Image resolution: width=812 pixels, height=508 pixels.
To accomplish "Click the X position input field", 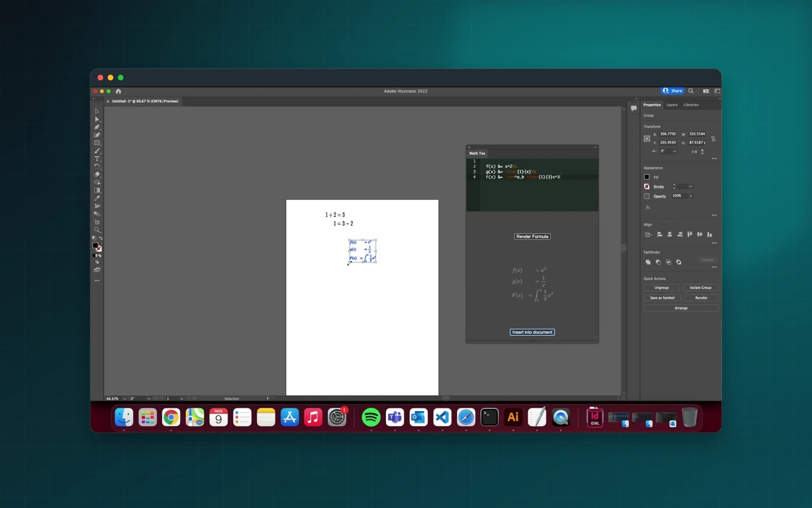I will pos(668,134).
